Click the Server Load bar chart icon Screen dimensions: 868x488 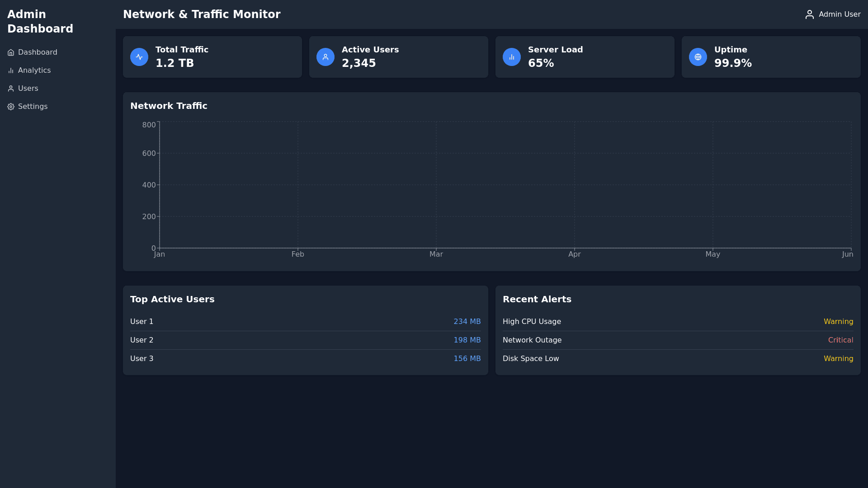pos(512,57)
